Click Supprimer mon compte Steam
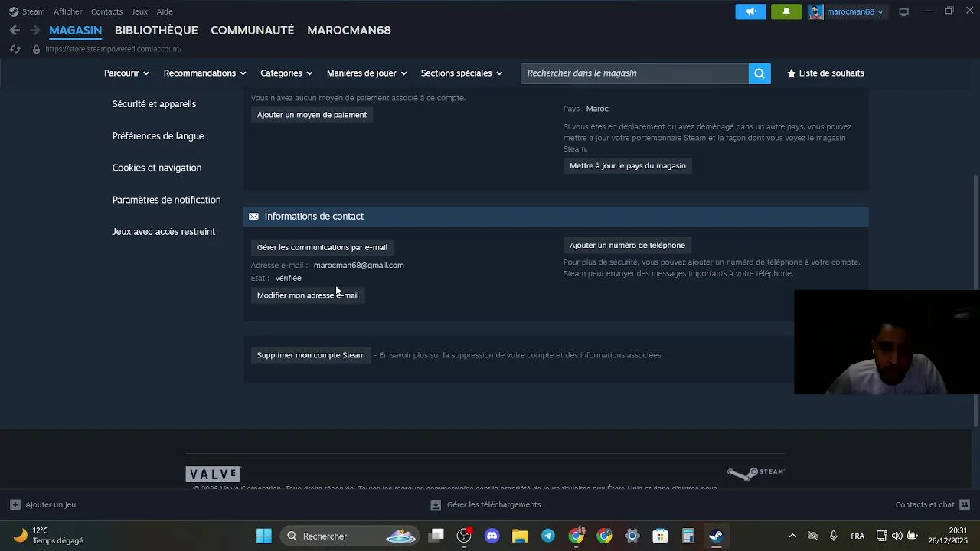The height and width of the screenshot is (551, 980). coord(311,355)
